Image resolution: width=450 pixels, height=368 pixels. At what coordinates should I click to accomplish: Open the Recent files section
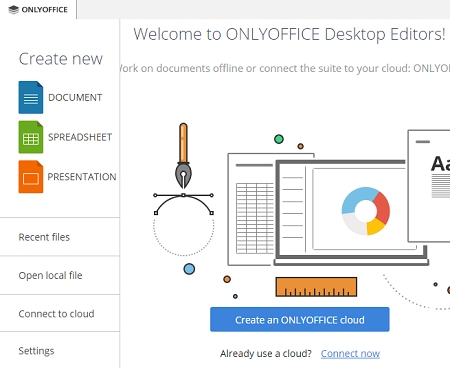tap(60, 237)
